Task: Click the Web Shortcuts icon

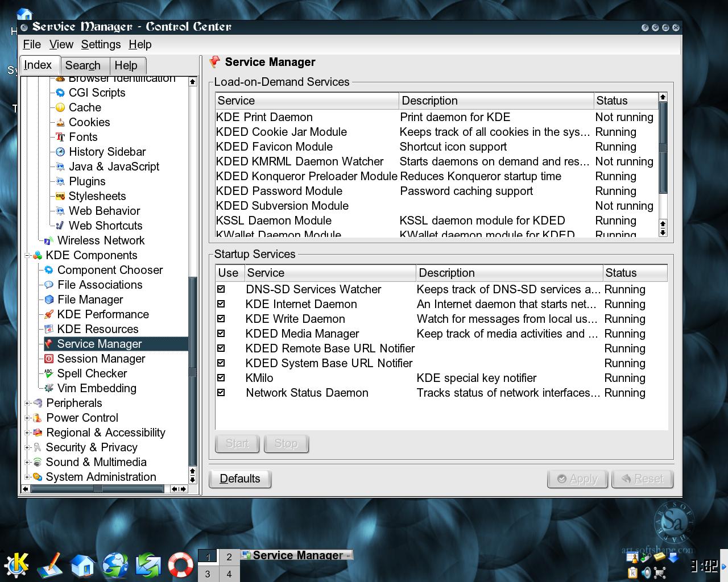Action: click(60, 226)
